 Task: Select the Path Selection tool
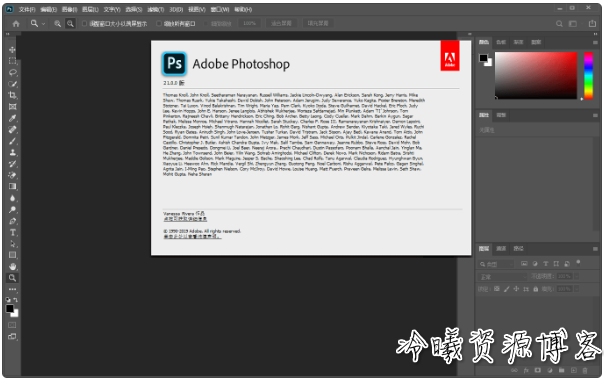(x=12, y=244)
